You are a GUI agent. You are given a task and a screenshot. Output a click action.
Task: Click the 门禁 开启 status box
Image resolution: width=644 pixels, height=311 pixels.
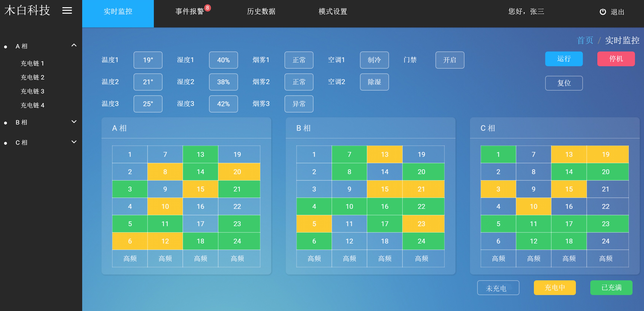tap(450, 60)
